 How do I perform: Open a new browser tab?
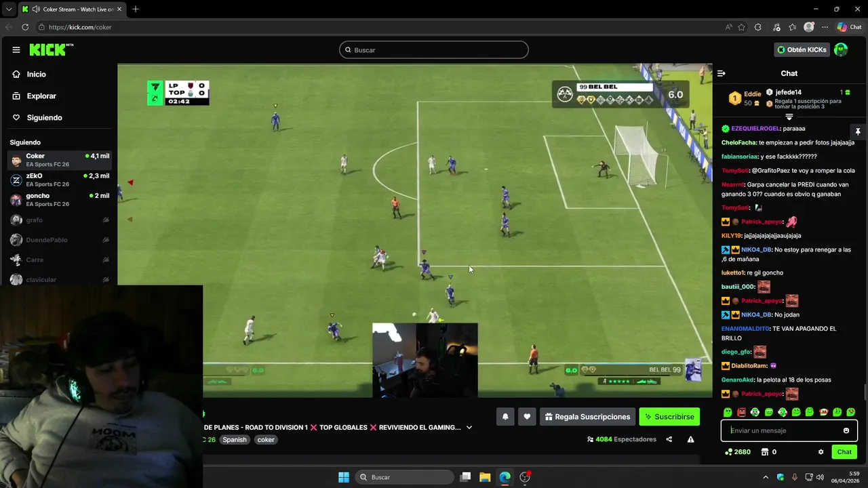click(136, 9)
